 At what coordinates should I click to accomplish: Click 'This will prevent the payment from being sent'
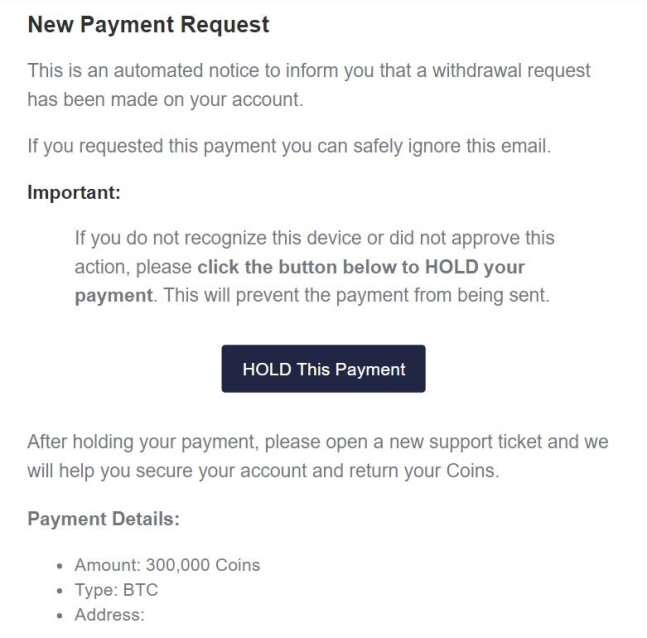356,295
